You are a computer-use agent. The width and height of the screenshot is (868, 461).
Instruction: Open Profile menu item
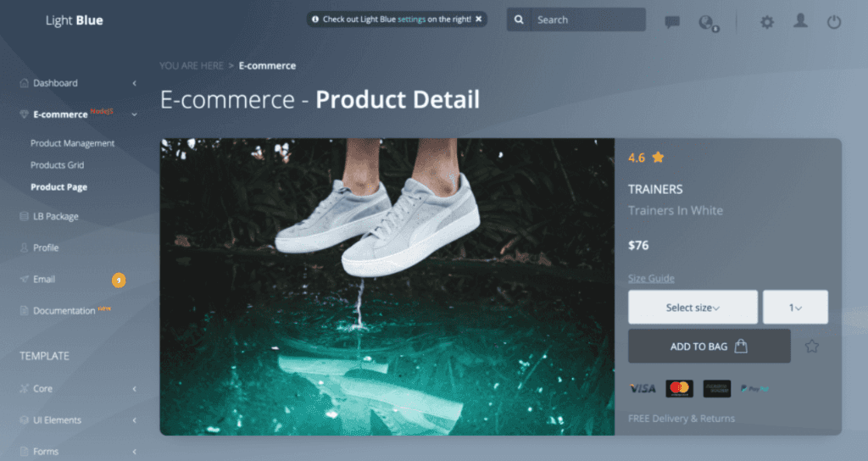(46, 247)
